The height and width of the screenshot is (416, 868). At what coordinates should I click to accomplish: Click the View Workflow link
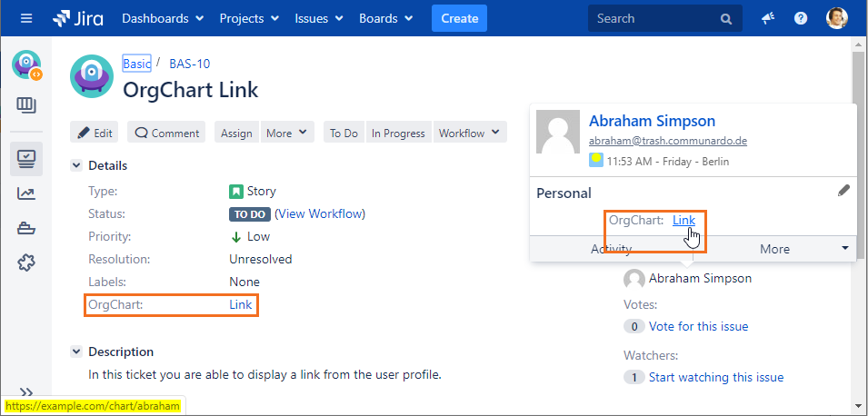coord(320,213)
